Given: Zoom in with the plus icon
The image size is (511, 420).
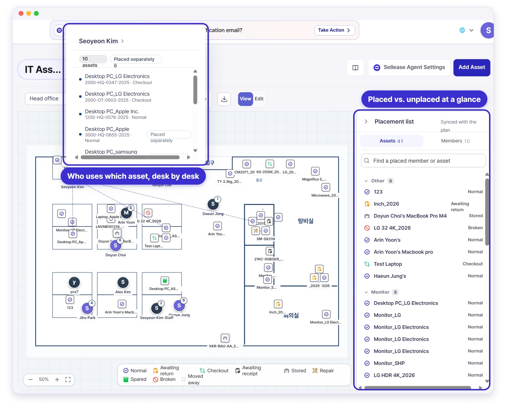Looking at the screenshot, I should click(57, 379).
